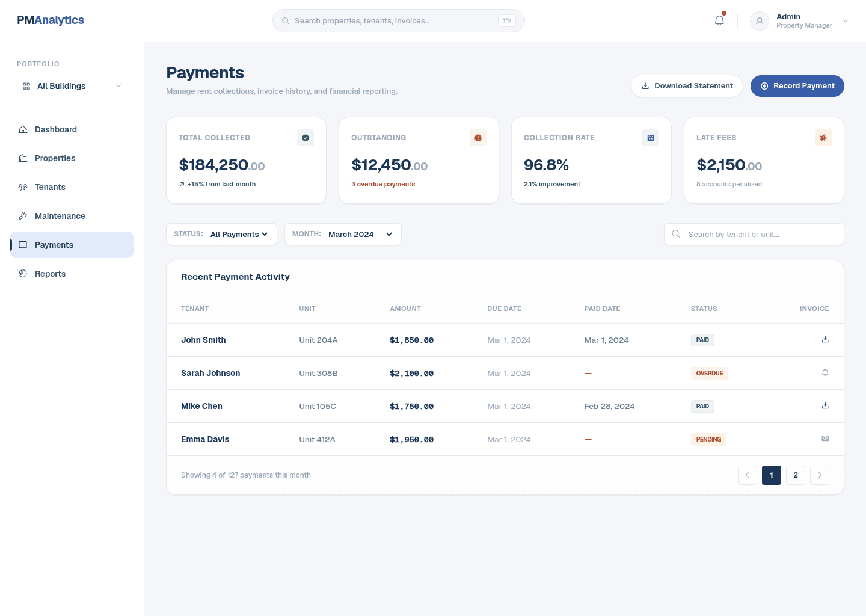Image resolution: width=866 pixels, height=616 pixels.
Task: Click the Feb 28, 2024 paid date
Action: coord(609,406)
